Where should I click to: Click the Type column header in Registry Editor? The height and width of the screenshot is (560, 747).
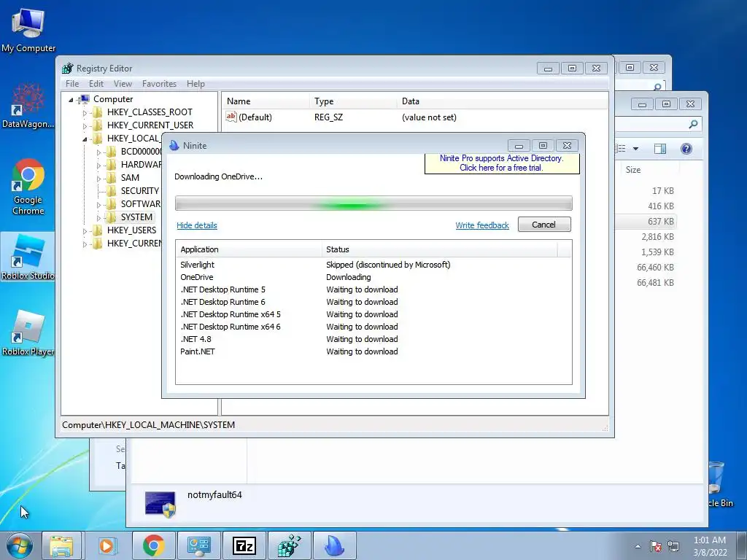tap(352, 101)
